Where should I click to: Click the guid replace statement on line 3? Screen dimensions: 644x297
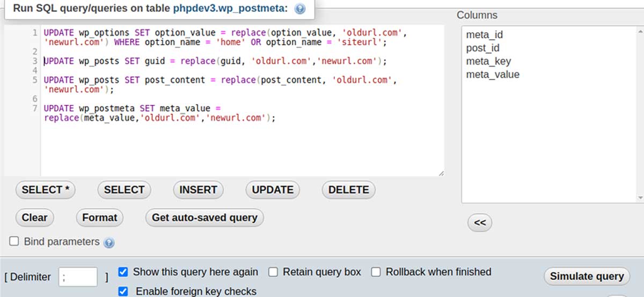(215, 61)
